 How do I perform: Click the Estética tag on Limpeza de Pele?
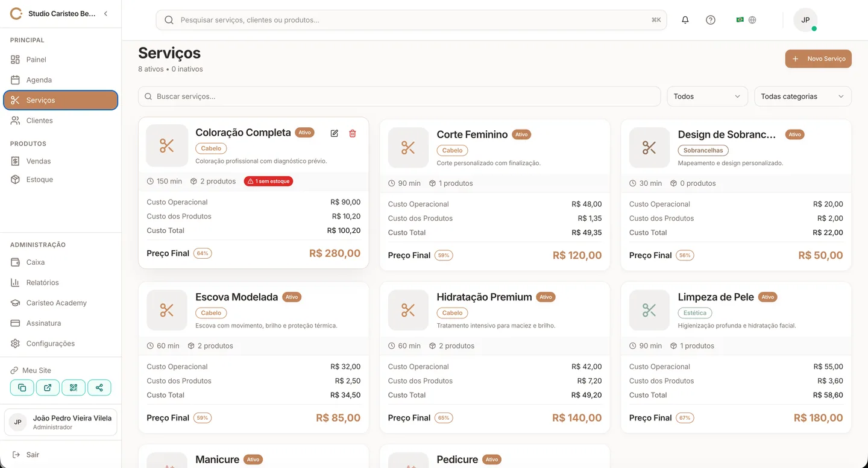[695, 313]
